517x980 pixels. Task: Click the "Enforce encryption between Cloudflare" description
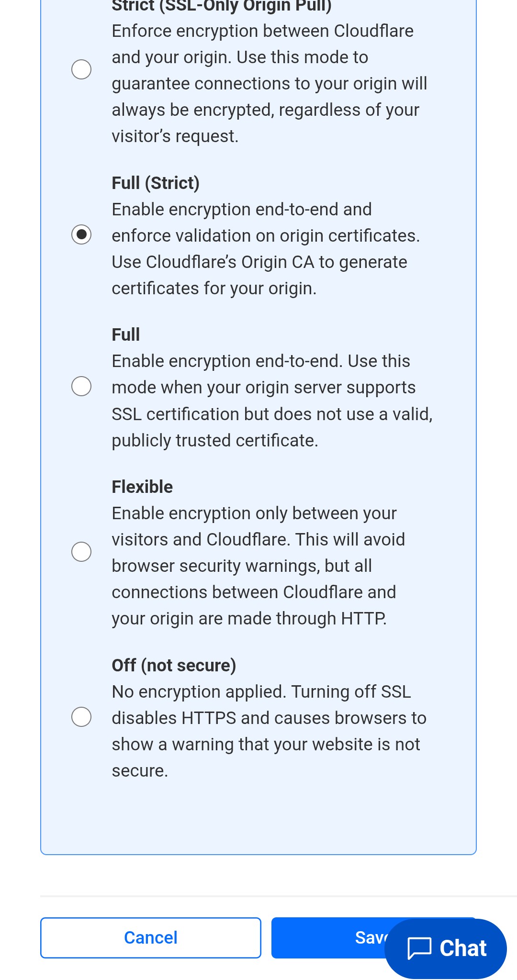(262, 31)
